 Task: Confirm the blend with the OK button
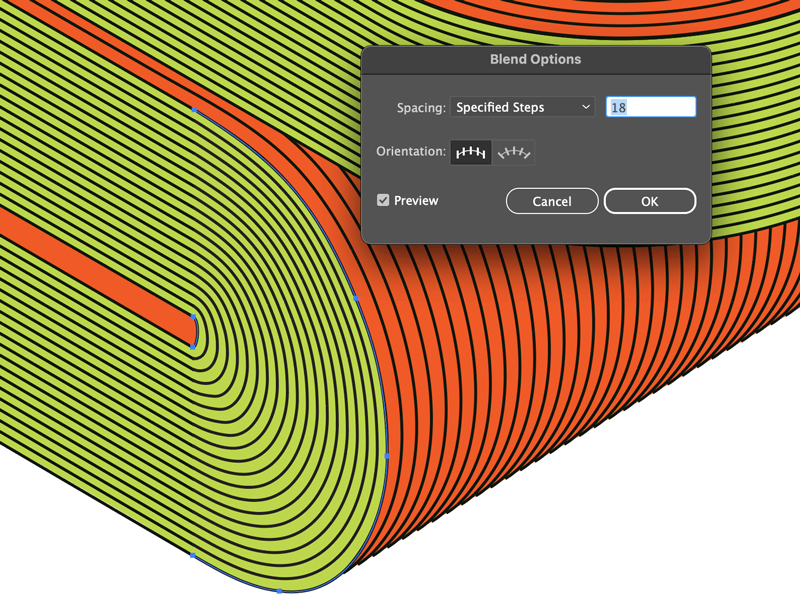click(649, 201)
